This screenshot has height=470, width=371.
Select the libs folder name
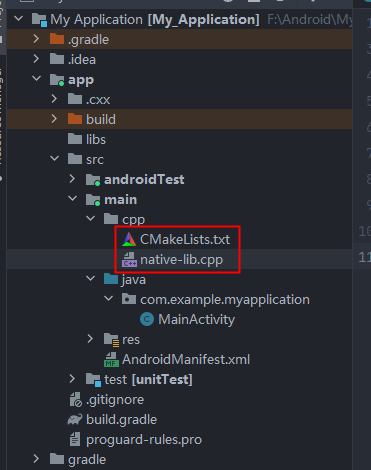pos(96,139)
